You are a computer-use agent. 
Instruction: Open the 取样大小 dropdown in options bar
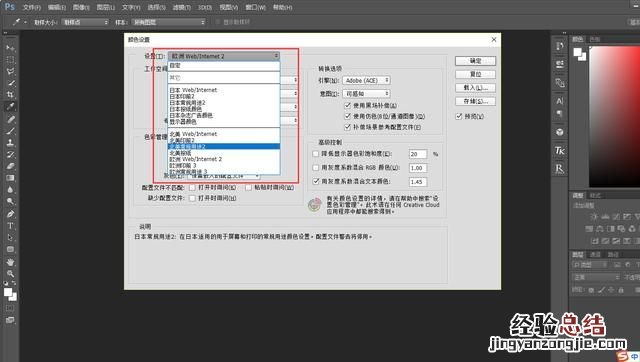click(86, 22)
